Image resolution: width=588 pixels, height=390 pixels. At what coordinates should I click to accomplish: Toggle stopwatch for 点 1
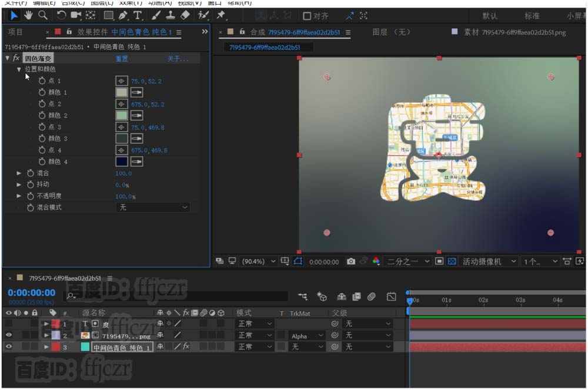pos(42,81)
